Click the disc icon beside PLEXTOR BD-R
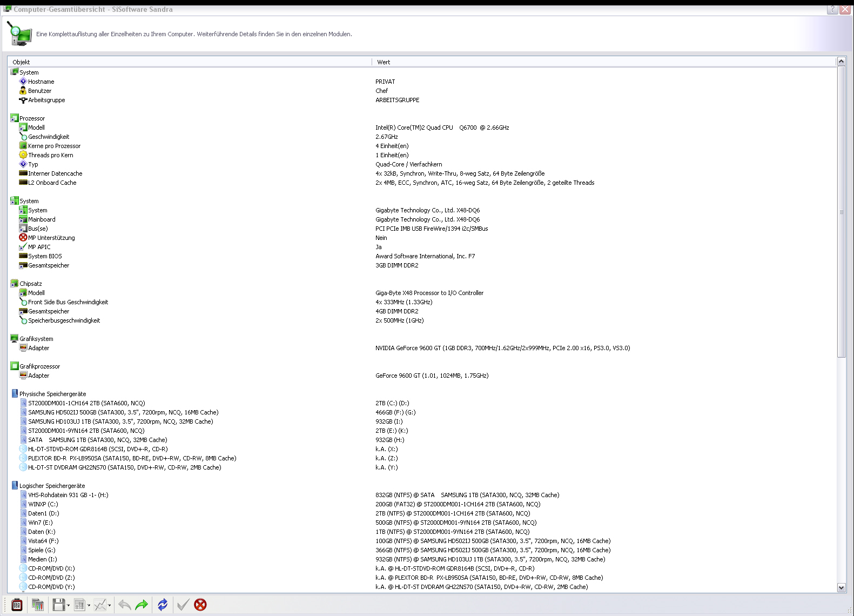Image resolution: width=854 pixels, height=616 pixels. coord(23,458)
